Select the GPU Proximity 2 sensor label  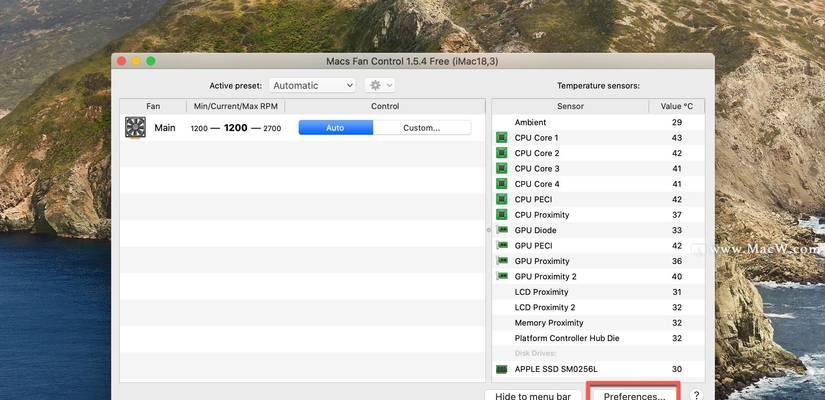coord(546,276)
